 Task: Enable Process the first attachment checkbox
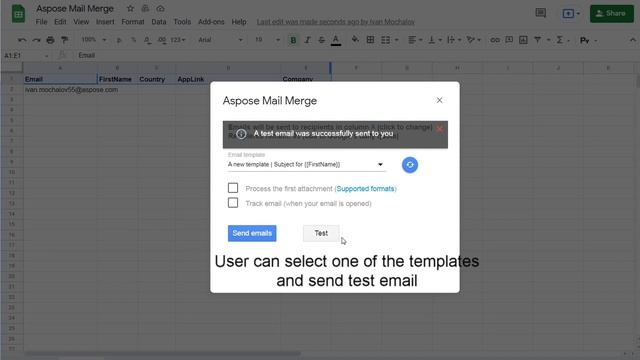(233, 188)
